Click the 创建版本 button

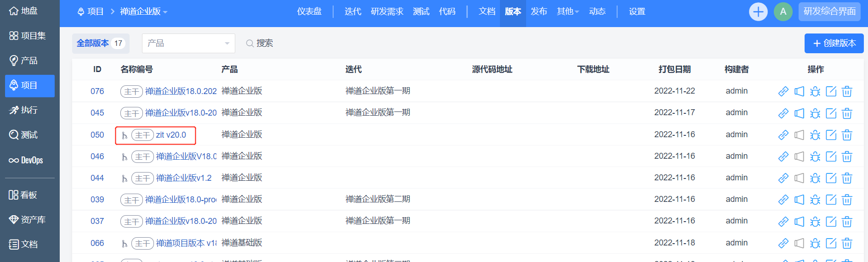834,43
